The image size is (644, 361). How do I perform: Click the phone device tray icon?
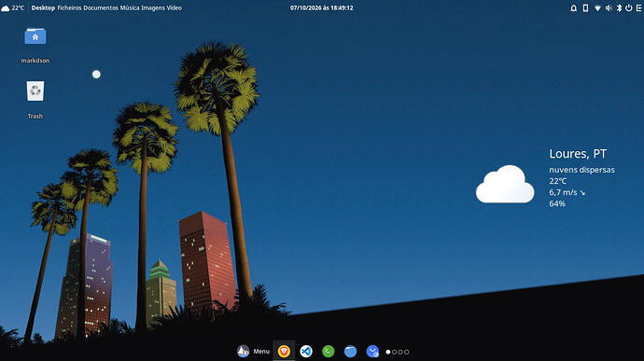(586, 7)
